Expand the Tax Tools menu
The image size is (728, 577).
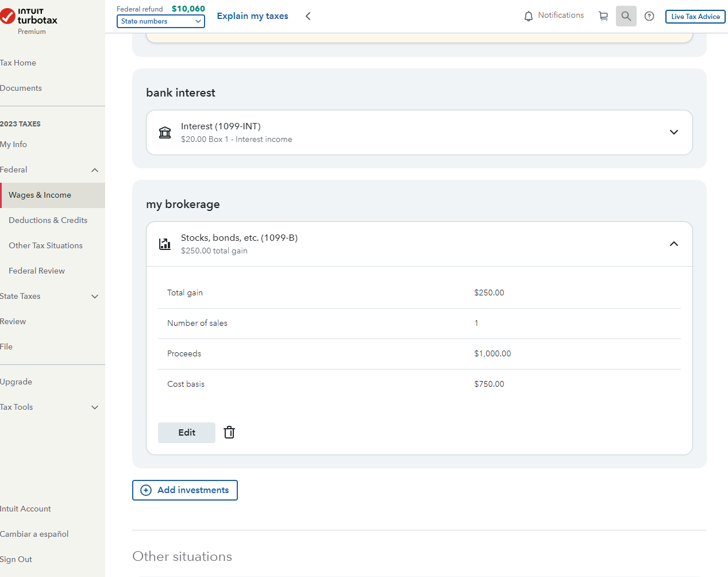pyautogui.click(x=95, y=407)
